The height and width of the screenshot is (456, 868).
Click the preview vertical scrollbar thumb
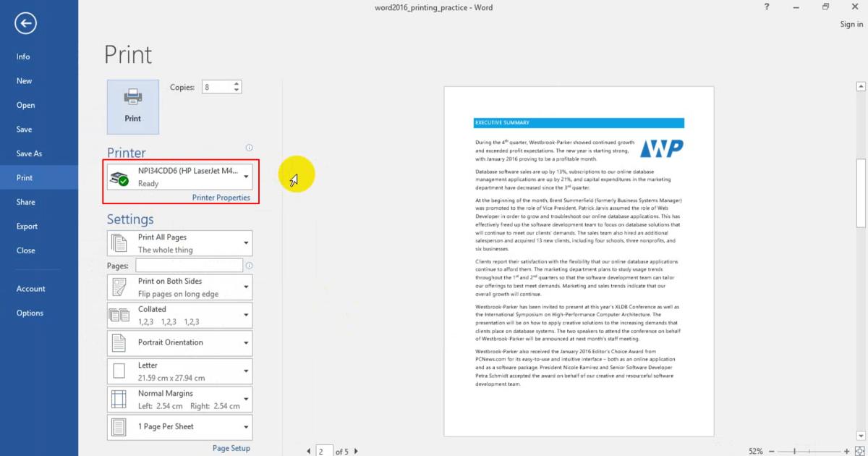coord(861,193)
